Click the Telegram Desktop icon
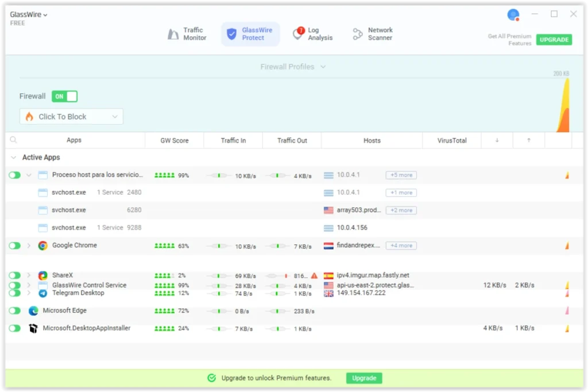The image size is (588, 392). (x=42, y=293)
